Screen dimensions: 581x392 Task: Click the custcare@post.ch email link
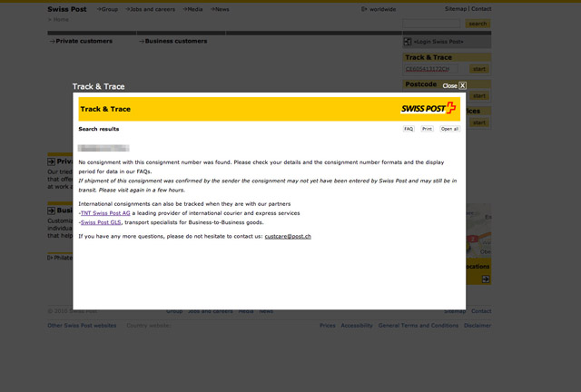point(288,237)
